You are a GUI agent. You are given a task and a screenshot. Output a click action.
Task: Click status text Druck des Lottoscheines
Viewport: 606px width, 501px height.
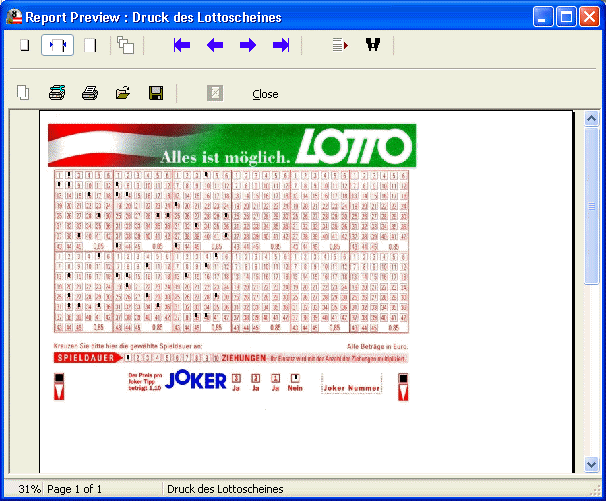coord(225,489)
